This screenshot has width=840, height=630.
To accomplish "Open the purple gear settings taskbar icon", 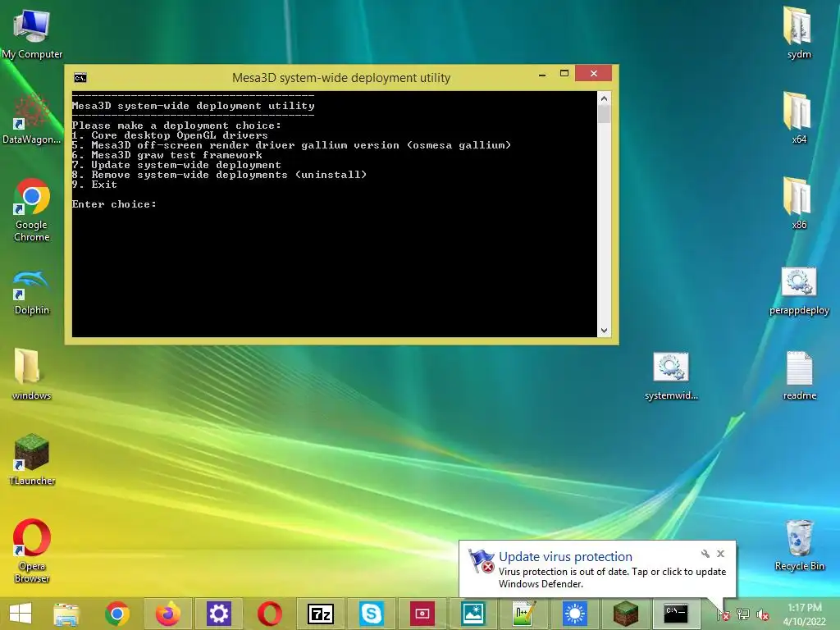I will (218, 614).
